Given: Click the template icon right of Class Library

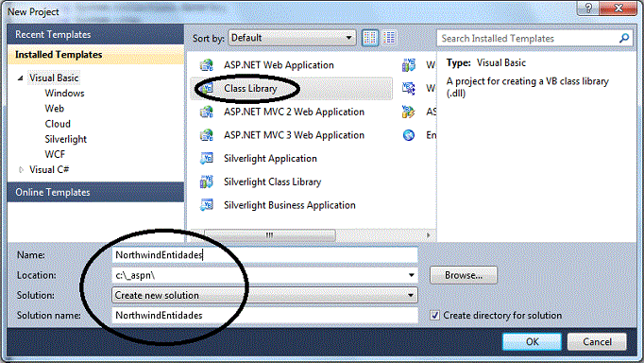Looking at the screenshot, I should (409, 88).
